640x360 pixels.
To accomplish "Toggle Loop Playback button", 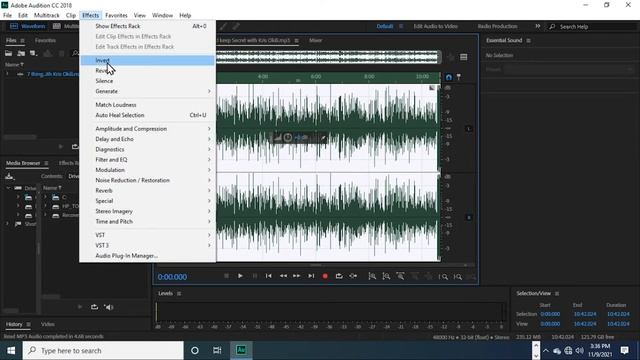I will tap(339, 276).
